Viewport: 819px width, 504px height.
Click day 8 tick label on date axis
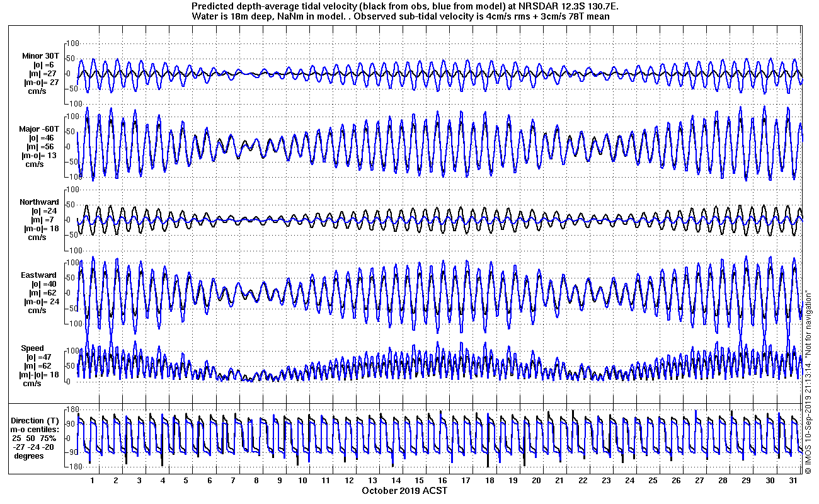(x=256, y=480)
